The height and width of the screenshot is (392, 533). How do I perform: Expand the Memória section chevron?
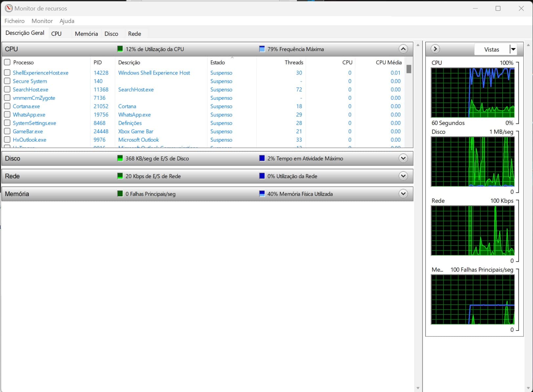pyautogui.click(x=403, y=194)
